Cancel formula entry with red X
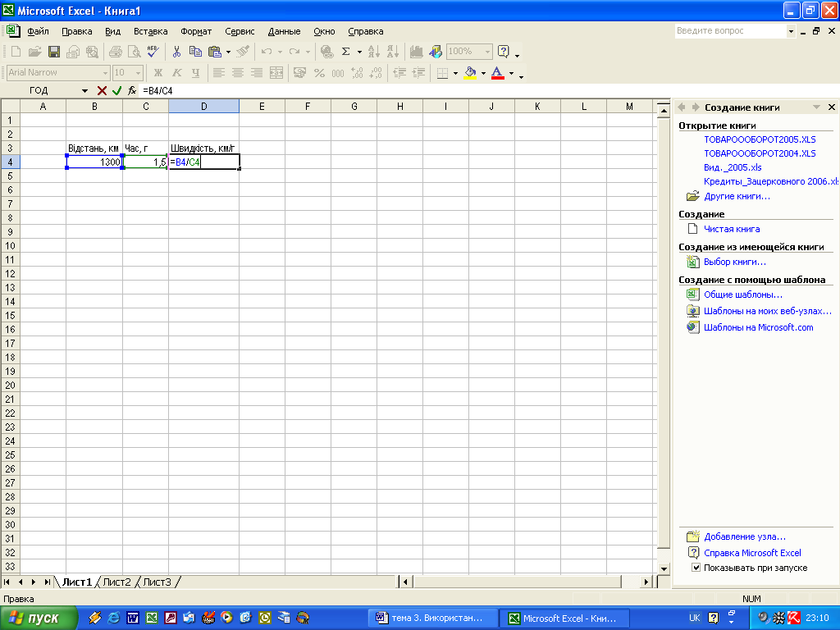The image size is (840, 630). [x=102, y=90]
